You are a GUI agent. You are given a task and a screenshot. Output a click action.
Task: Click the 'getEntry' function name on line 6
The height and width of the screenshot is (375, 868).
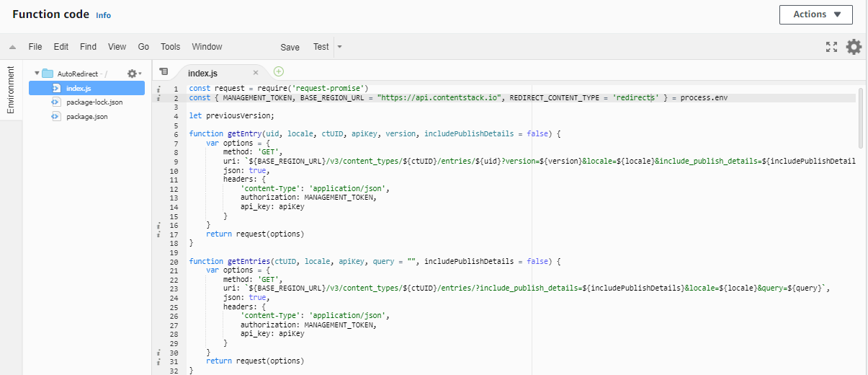tap(245, 134)
